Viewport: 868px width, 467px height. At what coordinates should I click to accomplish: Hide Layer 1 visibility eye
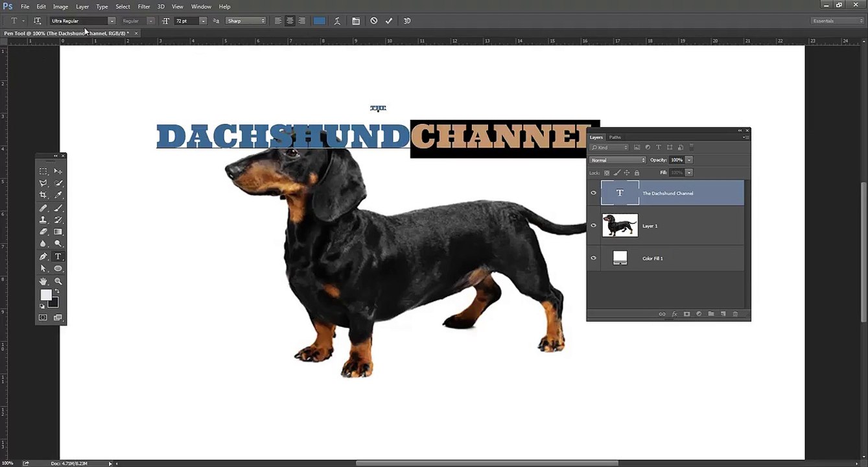coord(593,226)
